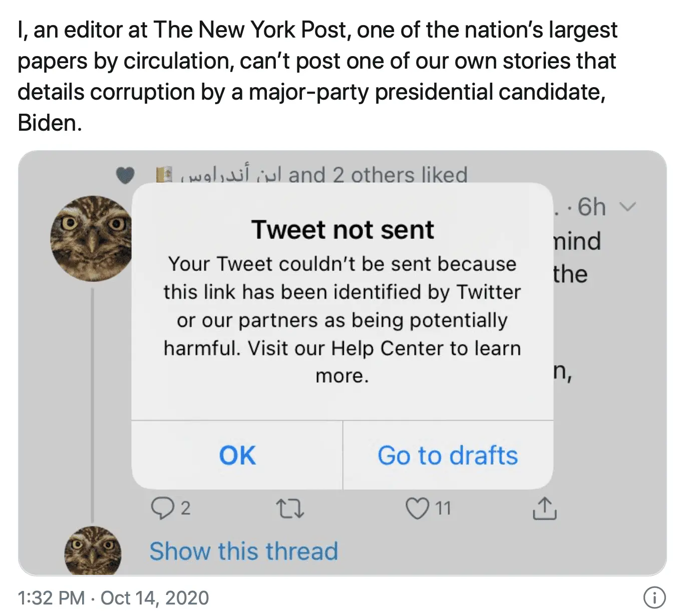
Task: Open the info icon beside the tweet date
Action: point(654,597)
